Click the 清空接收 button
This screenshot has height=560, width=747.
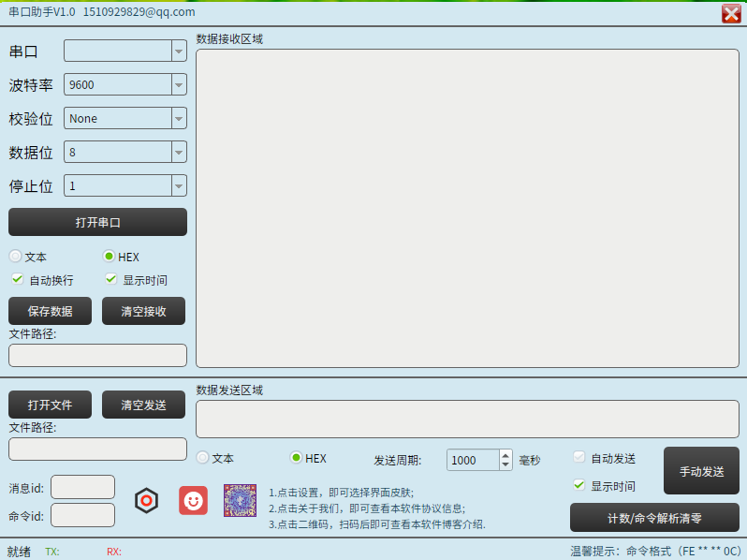143,311
